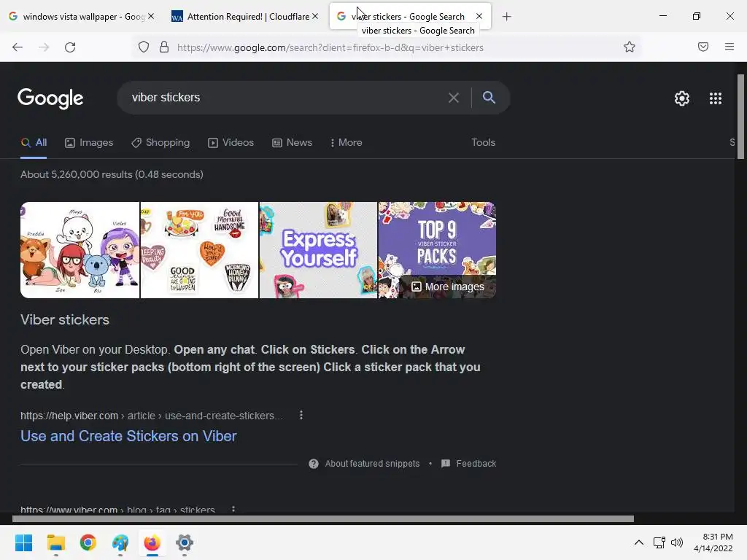
Task: Close the Cloudflare tab
Action: pyautogui.click(x=315, y=16)
